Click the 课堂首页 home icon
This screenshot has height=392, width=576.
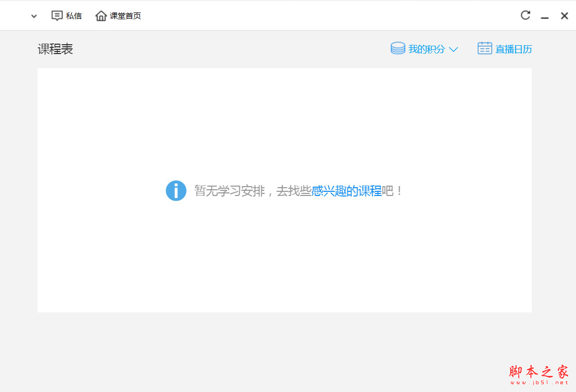pyautogui.click(x=101, y=16)
